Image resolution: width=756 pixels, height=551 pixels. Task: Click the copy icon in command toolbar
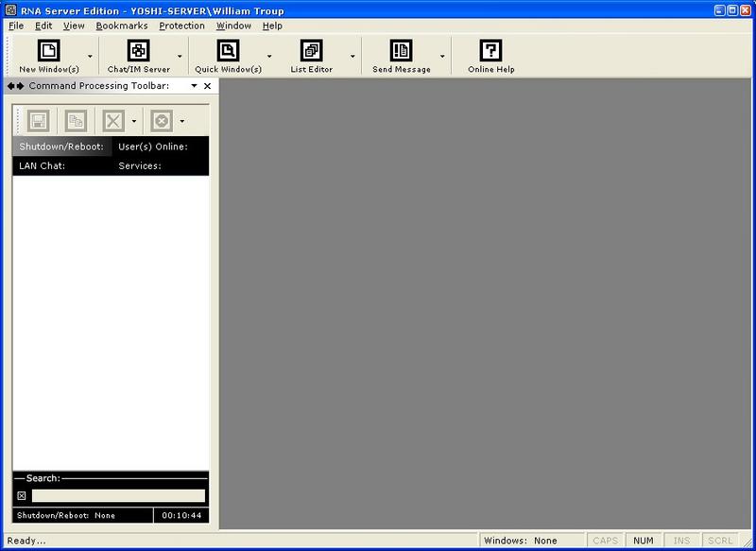point(77,121)
